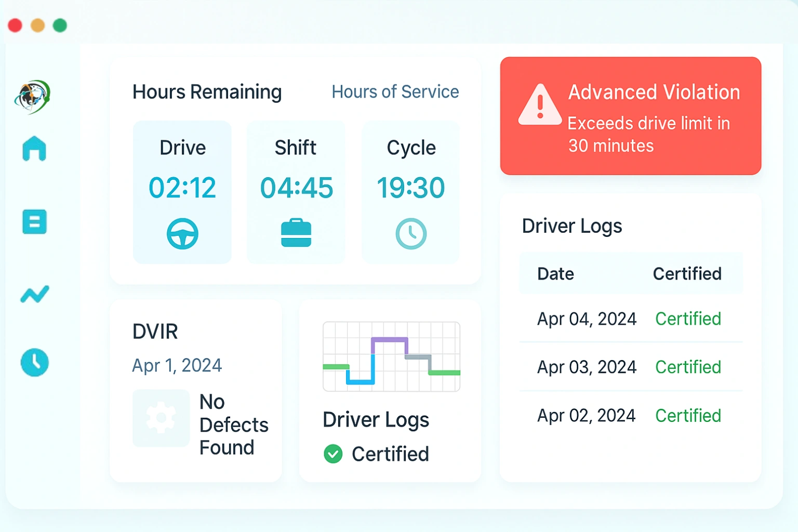
Task: Select the steering wheel icon under Drive hours
Action: pyautogui.click(x=182, y=233)
